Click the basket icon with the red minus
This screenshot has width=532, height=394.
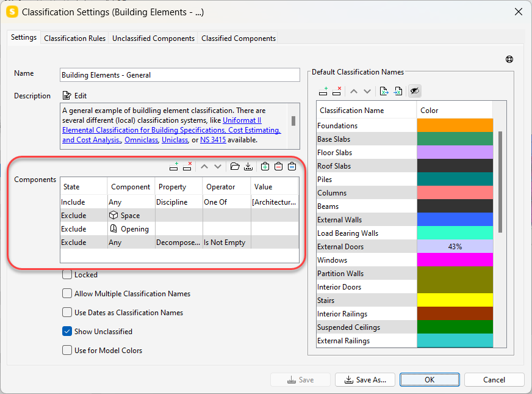pos(279,166)
